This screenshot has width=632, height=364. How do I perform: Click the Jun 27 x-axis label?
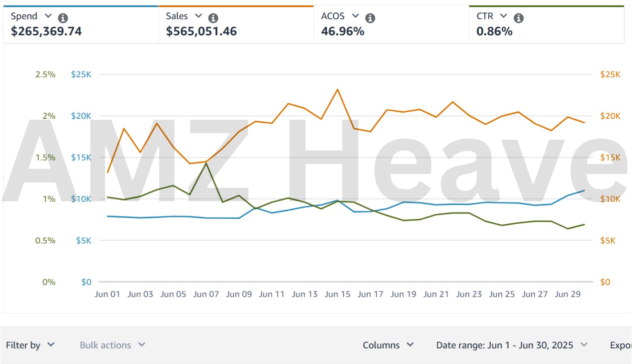[535, 295]
